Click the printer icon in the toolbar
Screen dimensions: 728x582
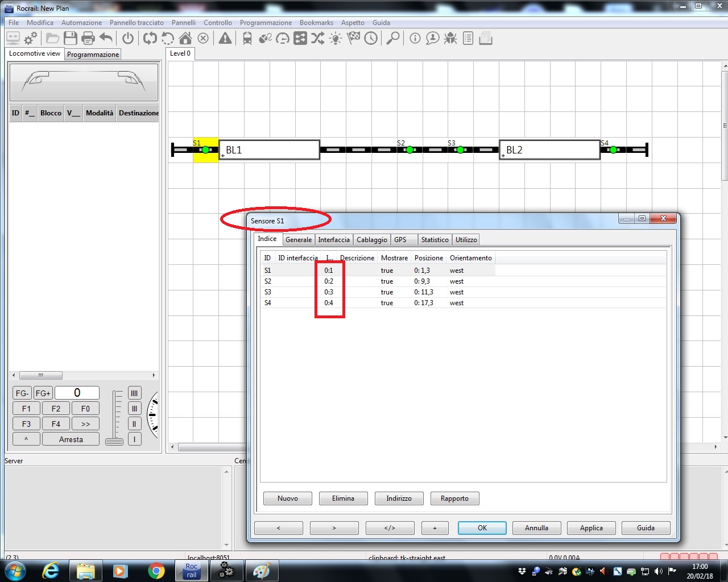tap(88, 38)
